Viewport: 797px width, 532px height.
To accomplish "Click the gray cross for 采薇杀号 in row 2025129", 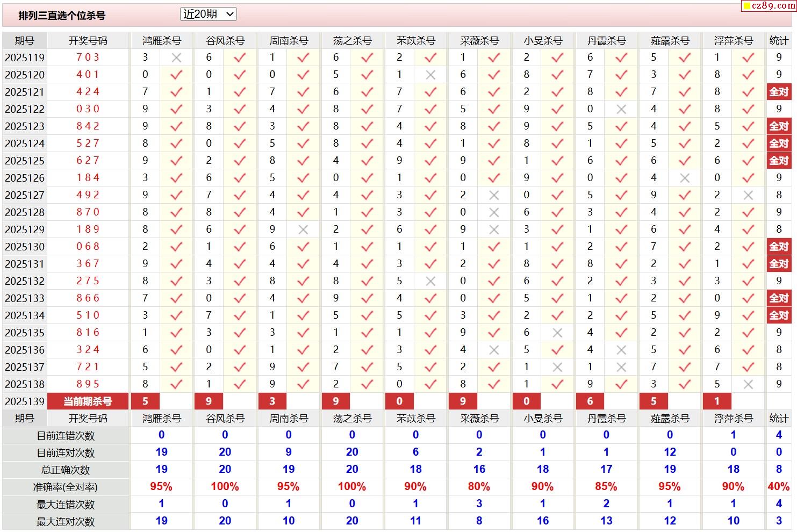I will [494, 229].
